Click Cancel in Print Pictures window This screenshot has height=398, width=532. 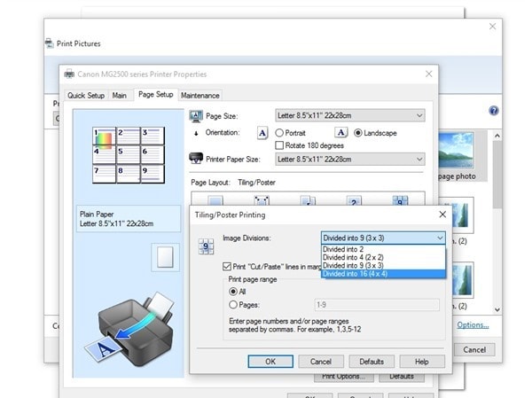[x=474, y=350]
